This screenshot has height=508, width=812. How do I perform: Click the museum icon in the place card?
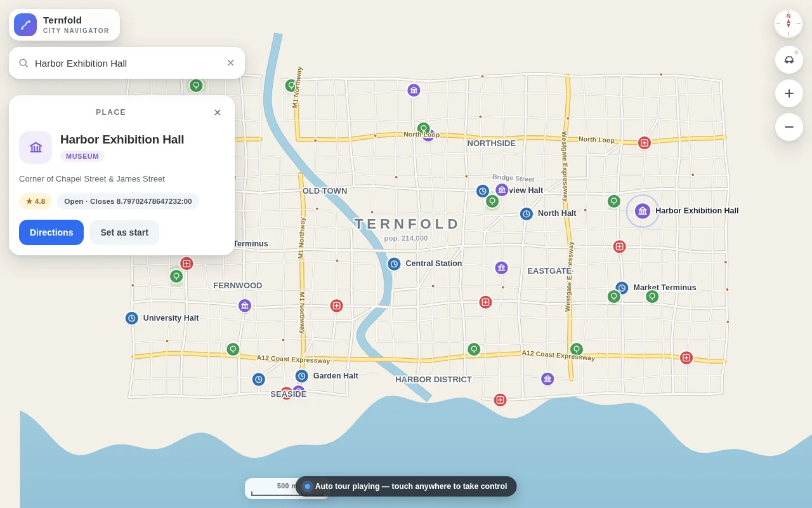[x=36, y=147]
